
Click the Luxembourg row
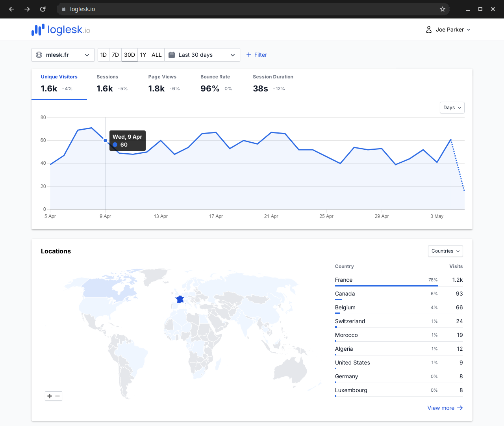399,390
